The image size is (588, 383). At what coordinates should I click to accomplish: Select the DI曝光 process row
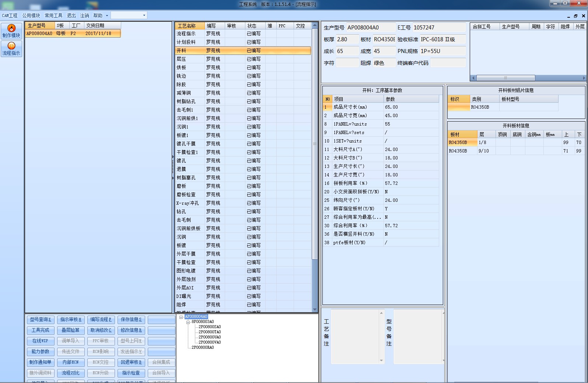243,296
